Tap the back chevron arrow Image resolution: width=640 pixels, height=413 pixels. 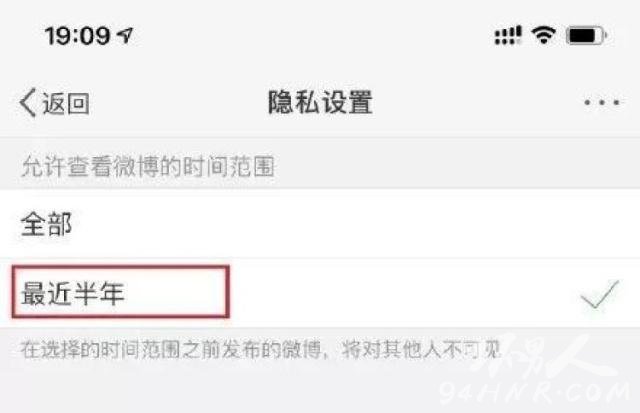click(28, 103)
